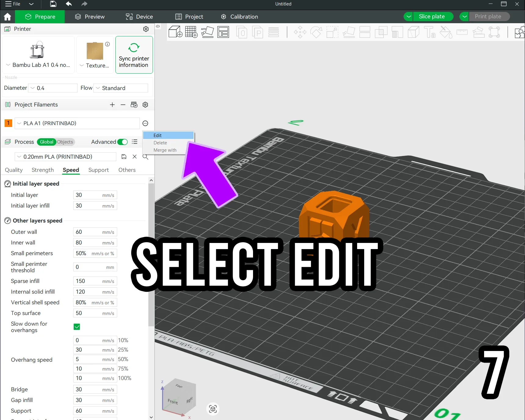
Task: Click the Outer wall speed field
Action: (x=95, y=232)
